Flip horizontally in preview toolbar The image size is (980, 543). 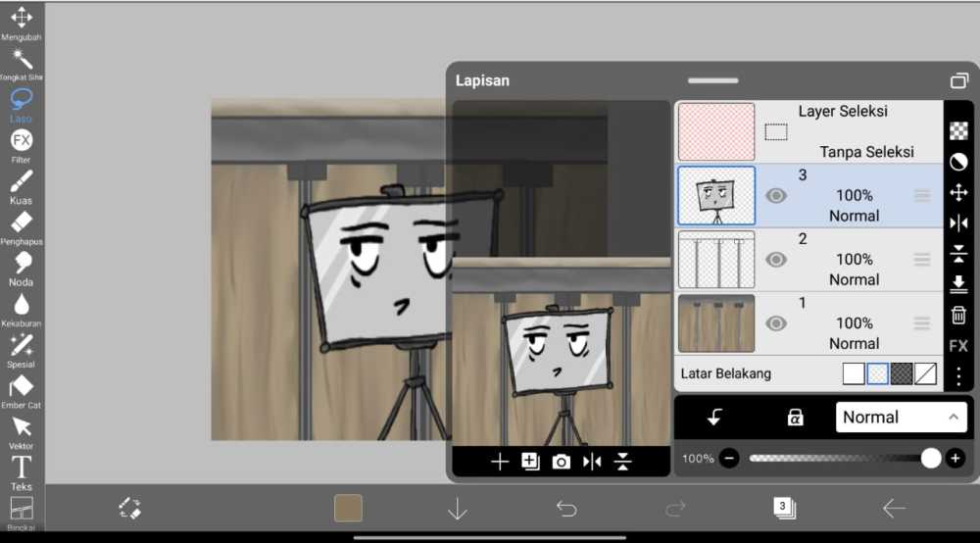[x=592, y=462]
